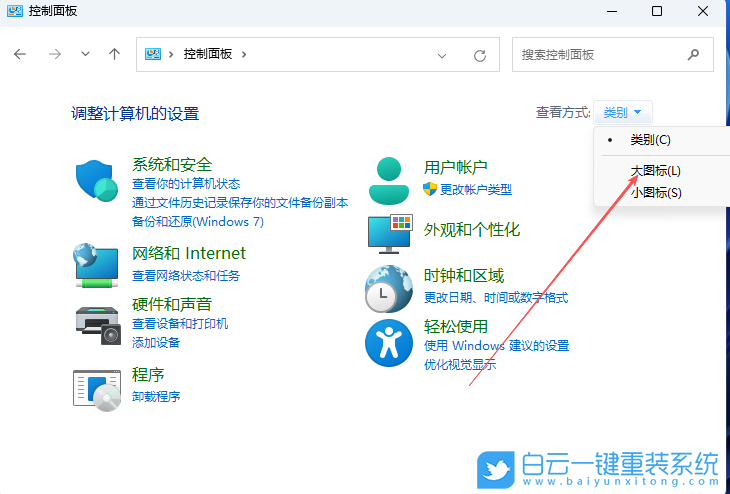Open the 程序 category

148,374
